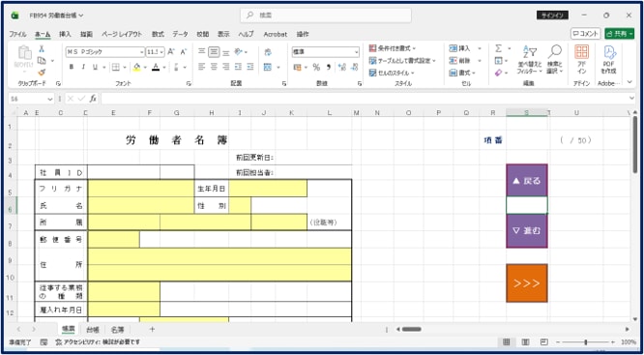Open the font color dropdown arrow
644x355 pixels.
click(x=163, y=67)
